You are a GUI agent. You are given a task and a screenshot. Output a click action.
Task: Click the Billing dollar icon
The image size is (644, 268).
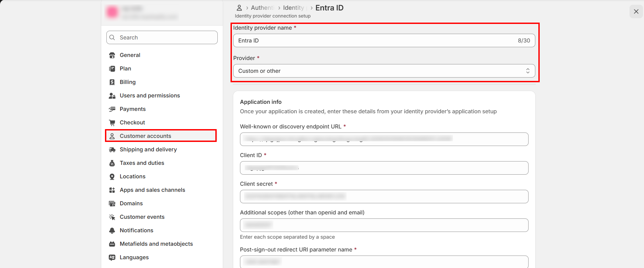(x=112, y=82)
